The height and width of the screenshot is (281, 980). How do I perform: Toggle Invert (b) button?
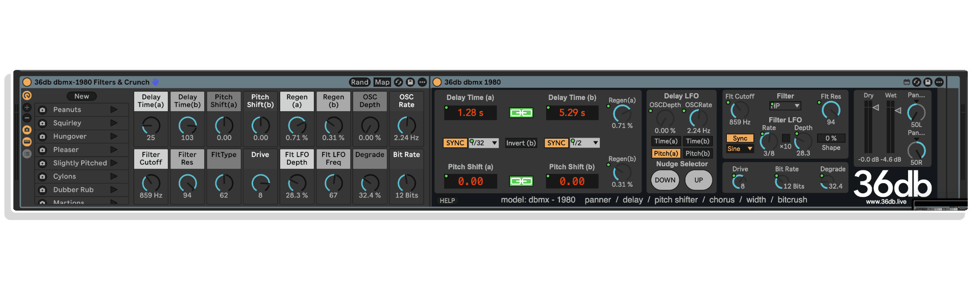(x=521, y=143)
